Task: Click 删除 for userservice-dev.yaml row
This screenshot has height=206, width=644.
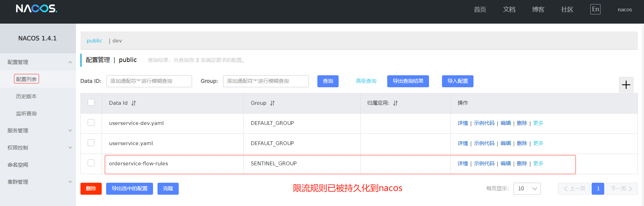Action: tap(522, 123)
